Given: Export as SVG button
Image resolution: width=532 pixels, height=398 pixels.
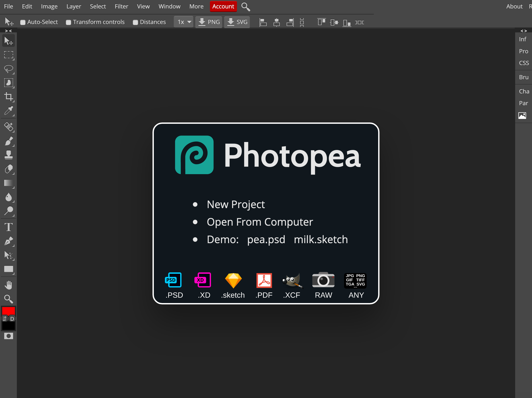Looking at the screenshot, I should tap(237, 22).
